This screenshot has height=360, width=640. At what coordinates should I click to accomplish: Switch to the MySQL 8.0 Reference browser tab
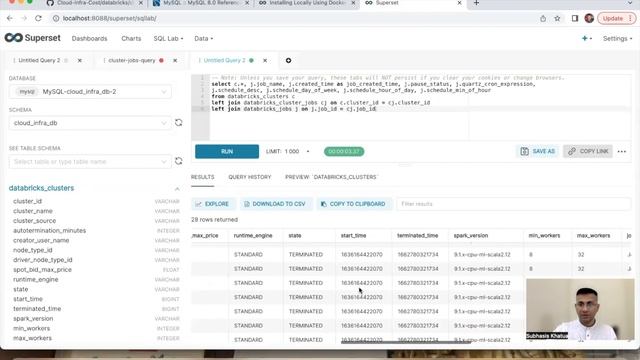(201, 3)
